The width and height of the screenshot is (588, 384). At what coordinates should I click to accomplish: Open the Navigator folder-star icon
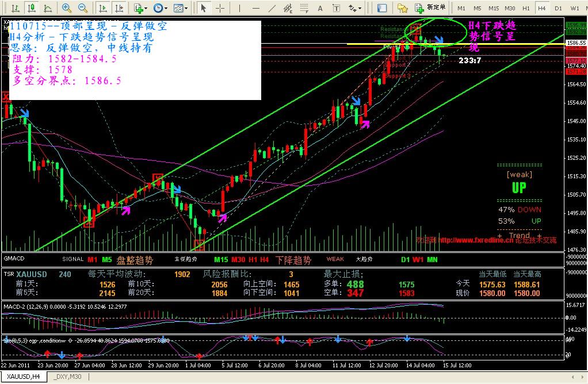click(x=402, y=8)
